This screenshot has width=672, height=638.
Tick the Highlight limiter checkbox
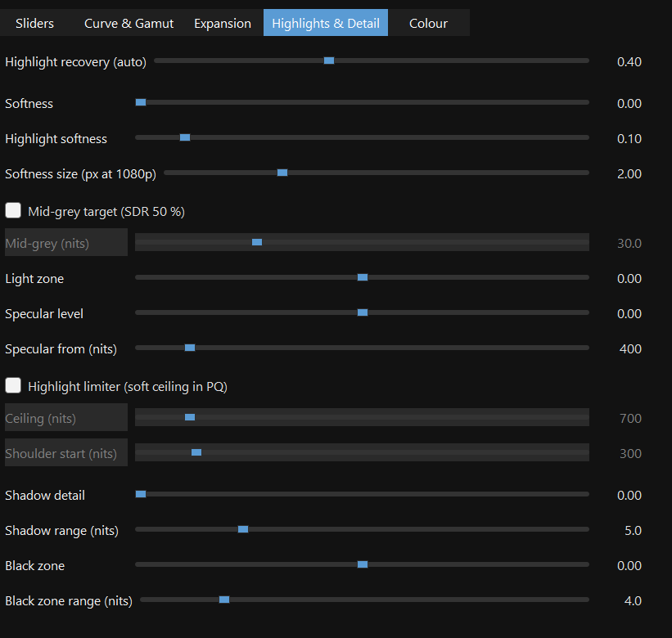(x=13, y=385)
